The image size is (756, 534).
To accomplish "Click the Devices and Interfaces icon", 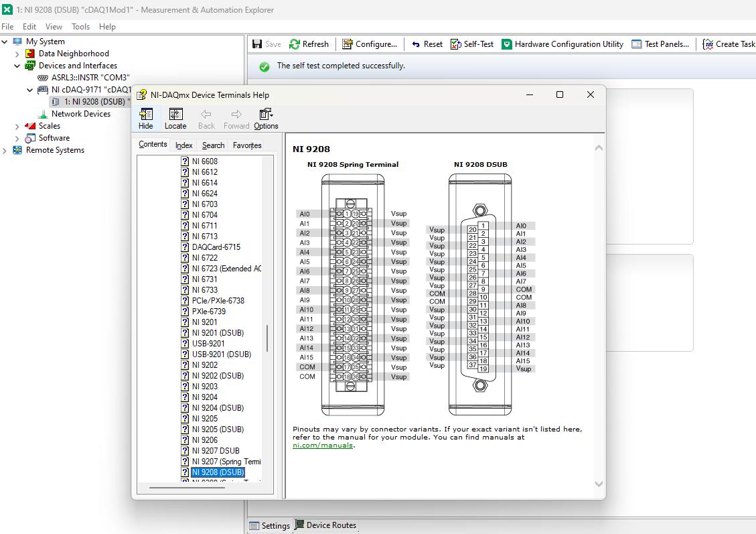I will click(30, 66).
